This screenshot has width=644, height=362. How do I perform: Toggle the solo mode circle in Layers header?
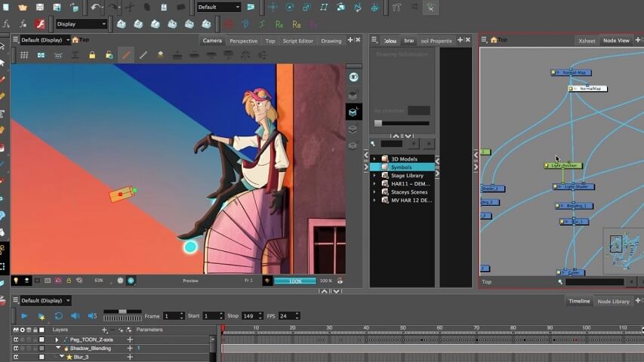pos(23,330)
